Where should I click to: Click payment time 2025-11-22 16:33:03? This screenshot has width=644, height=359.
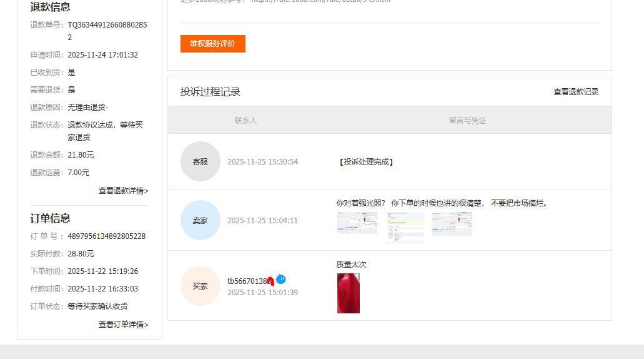click(102, 289)
